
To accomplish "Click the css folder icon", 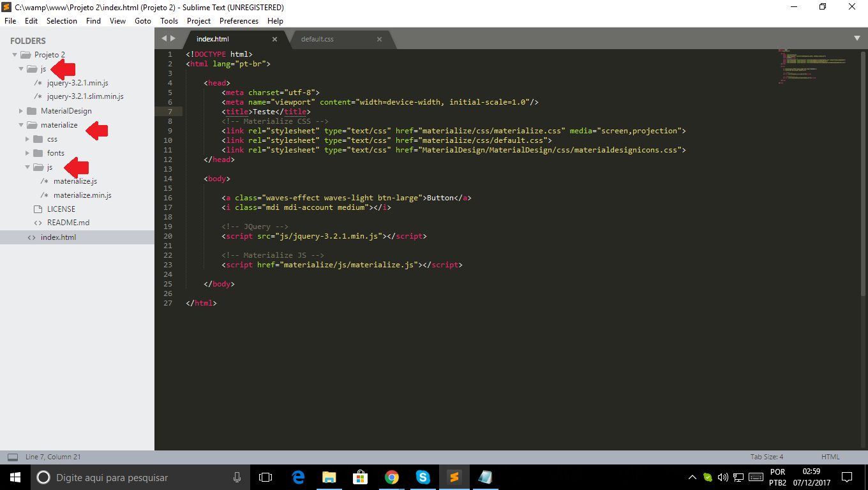I will tap(38, 139).
